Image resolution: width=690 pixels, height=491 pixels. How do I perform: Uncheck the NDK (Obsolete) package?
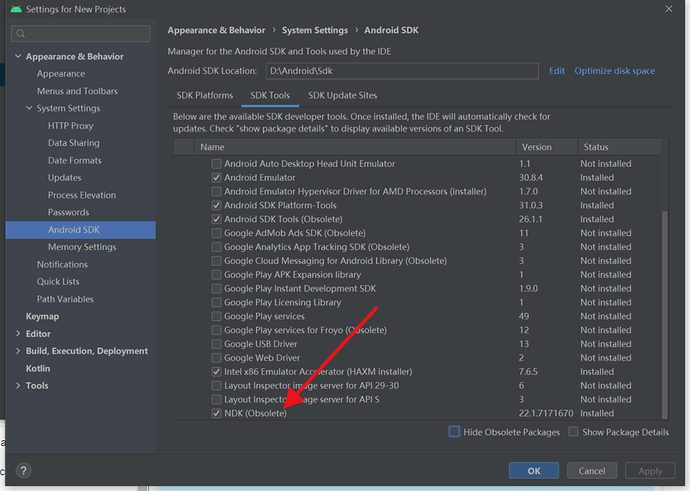(x=216, y=413)
